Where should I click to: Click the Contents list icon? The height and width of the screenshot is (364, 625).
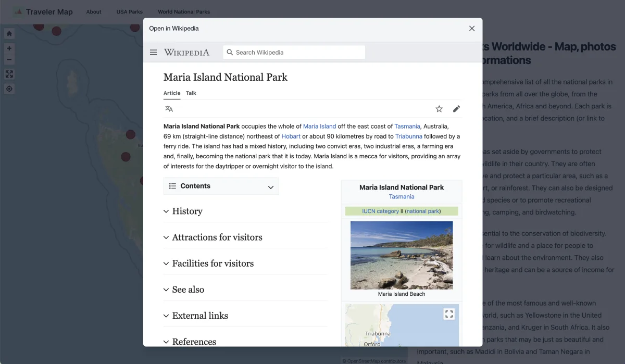(x=172, y=186)
